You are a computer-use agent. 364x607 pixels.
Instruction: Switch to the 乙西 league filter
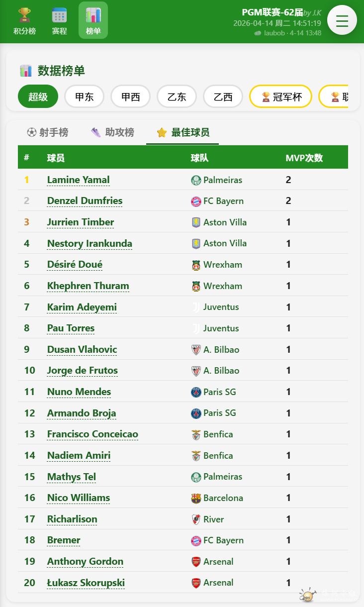(223, 97)
